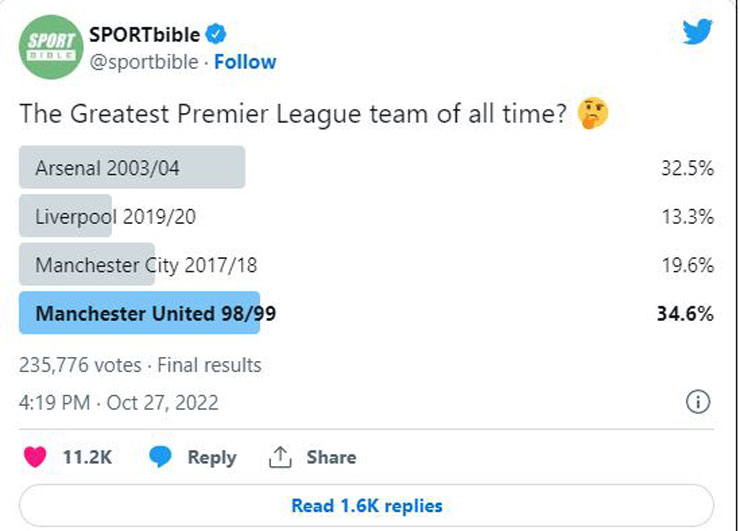The image size is (740, 531).
Task: Click the share upload arrow icon
Action: click(x=280, y=457)
